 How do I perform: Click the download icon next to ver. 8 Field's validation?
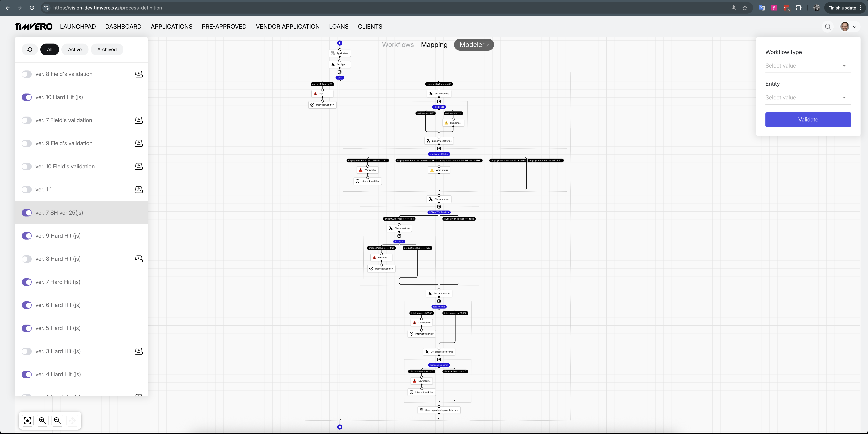[x=139, y=74]
